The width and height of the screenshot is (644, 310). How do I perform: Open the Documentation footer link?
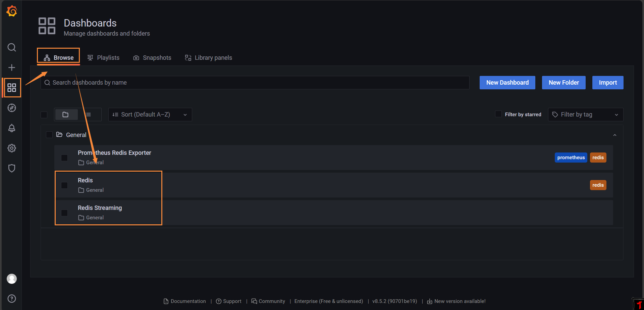pyautogui.click(x=185, y=301)
